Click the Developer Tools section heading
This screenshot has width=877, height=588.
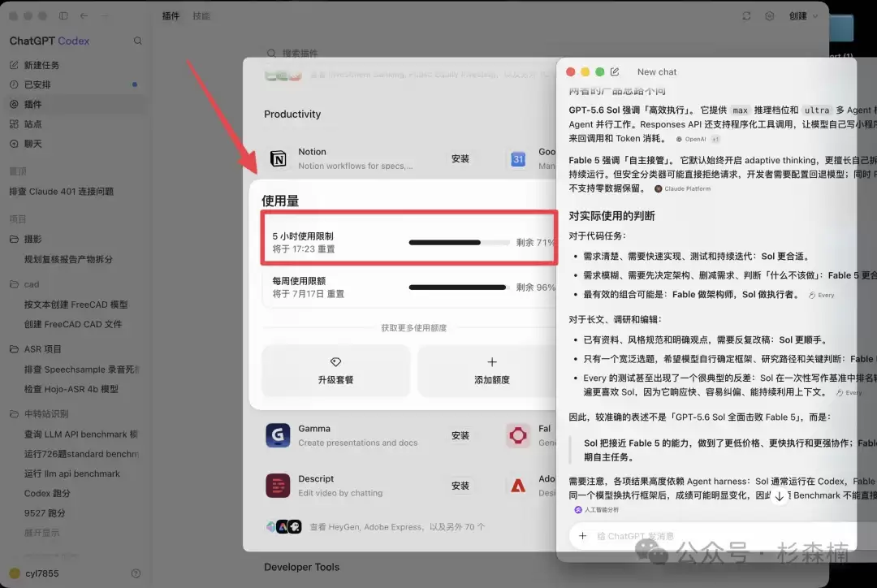click(301, 568)
